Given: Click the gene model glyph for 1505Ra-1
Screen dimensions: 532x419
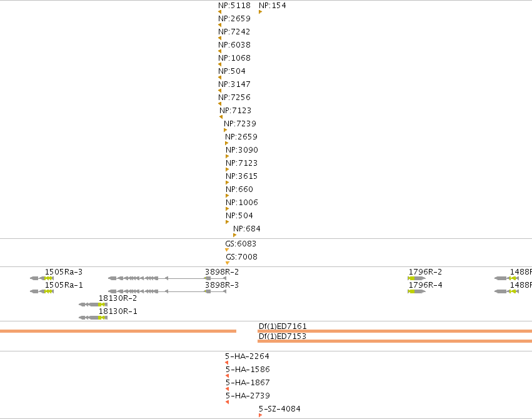Looking at the screenshot, I should 42,291.
